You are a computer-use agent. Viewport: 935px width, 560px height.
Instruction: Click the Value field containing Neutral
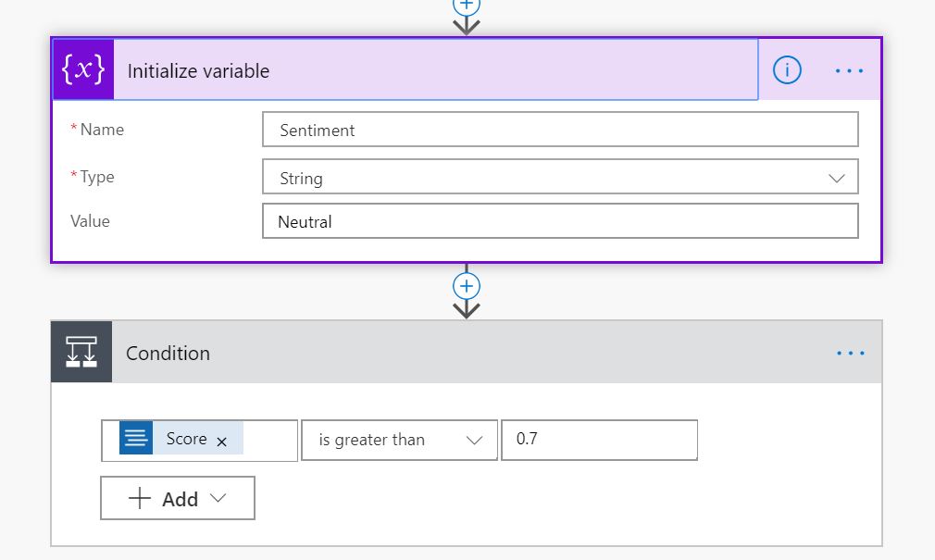[x=560, y=222]
